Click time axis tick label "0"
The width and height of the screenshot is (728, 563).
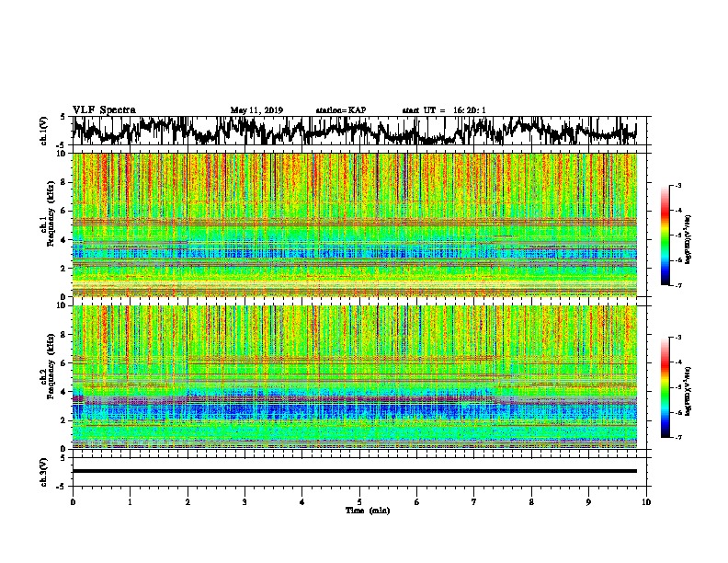(73, 502)
